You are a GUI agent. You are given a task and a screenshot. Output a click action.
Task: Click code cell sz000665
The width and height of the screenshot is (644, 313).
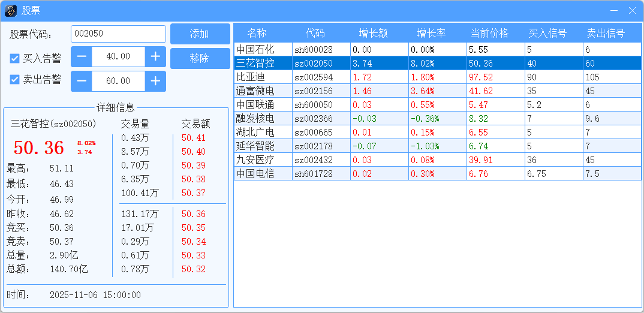tap(321, 132)
